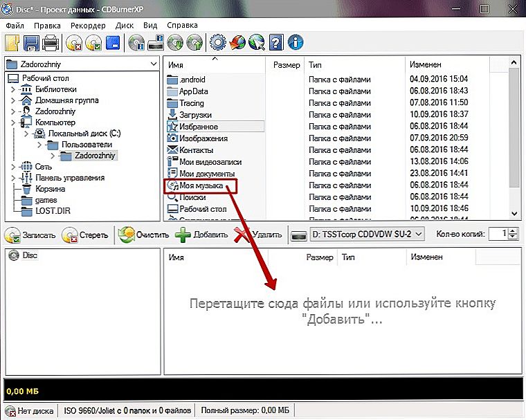Expand the Домашняя группа tree node
The width and height of the screenshot is (526, 420).
click(13, 100)
